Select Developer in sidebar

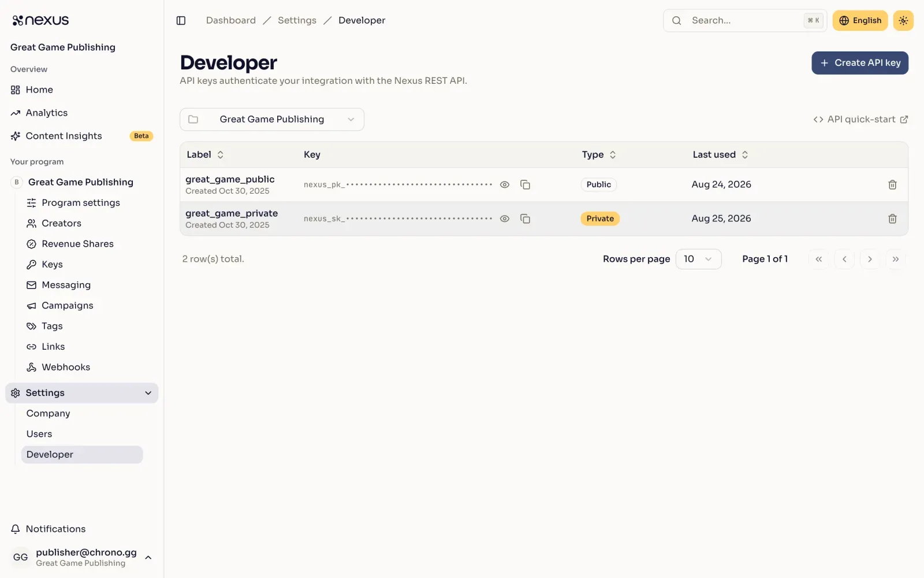click(x=82, y=454)
